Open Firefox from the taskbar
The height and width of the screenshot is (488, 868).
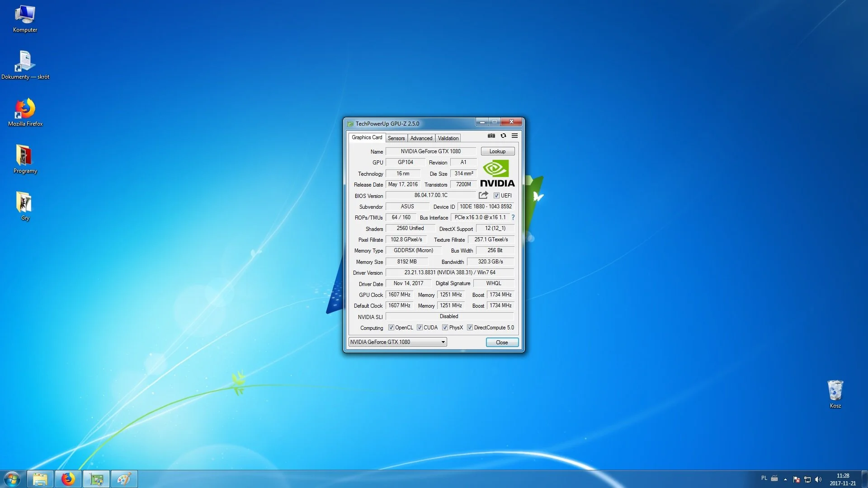68,479
